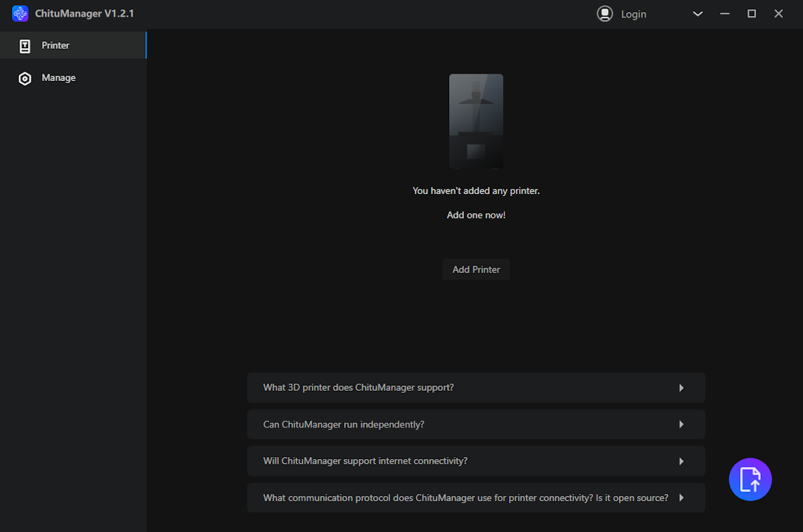Expand "What 3D printer does ChituManager support?"
Screen dimensions: 803x532
476,387
